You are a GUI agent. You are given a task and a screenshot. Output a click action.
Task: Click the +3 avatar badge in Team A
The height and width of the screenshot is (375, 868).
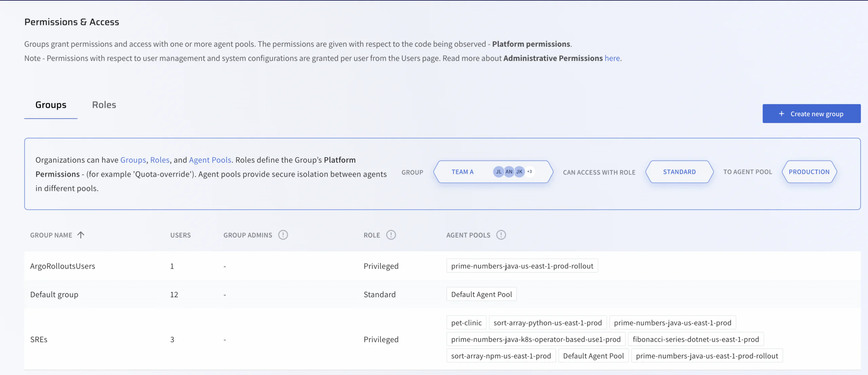coord(529,172)
